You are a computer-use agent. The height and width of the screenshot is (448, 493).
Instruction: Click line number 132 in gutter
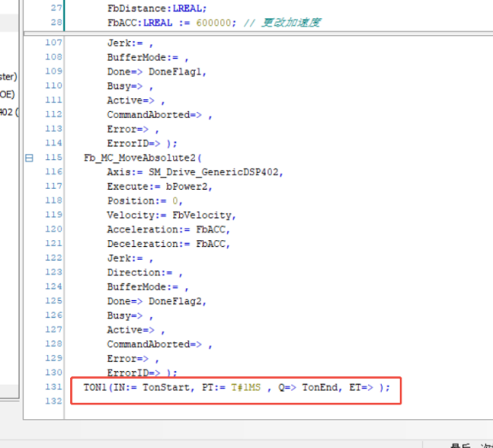pos(53,401)
